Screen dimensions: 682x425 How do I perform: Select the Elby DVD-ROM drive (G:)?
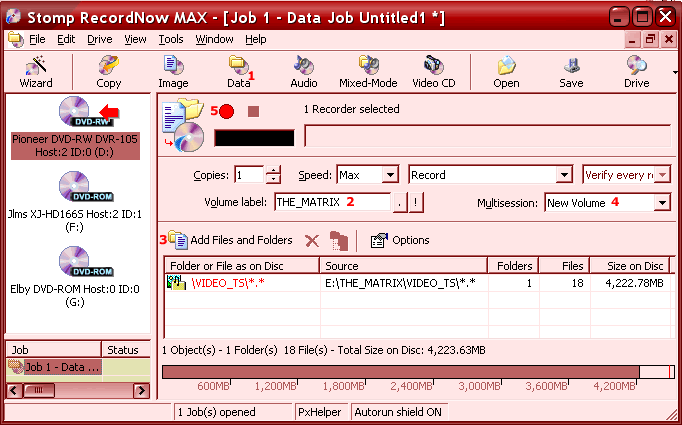[75, 277]
